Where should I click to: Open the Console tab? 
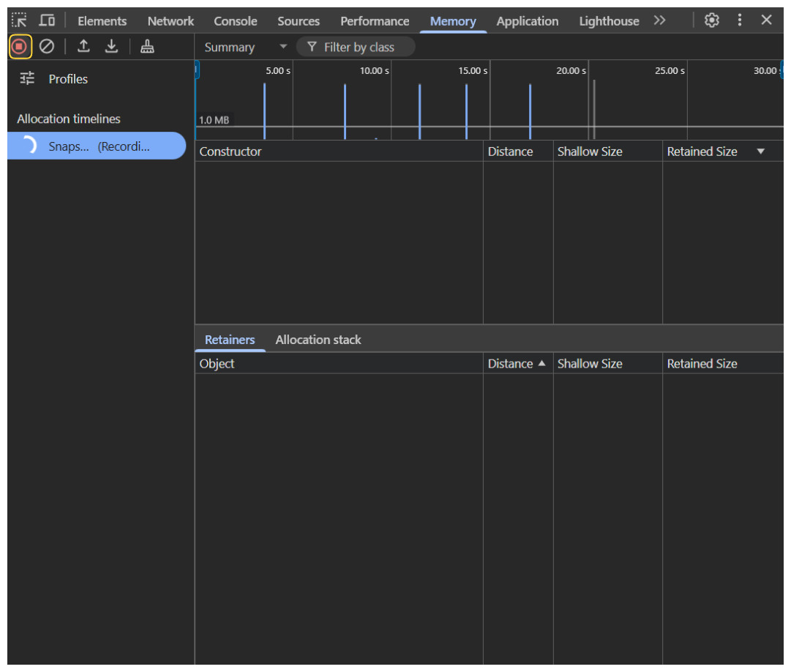tap(236, 21)
